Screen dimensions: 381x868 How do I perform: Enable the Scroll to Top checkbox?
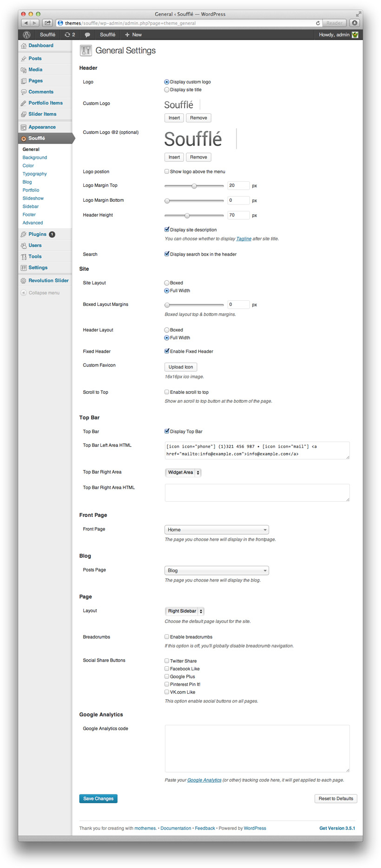tap(167, 392)
